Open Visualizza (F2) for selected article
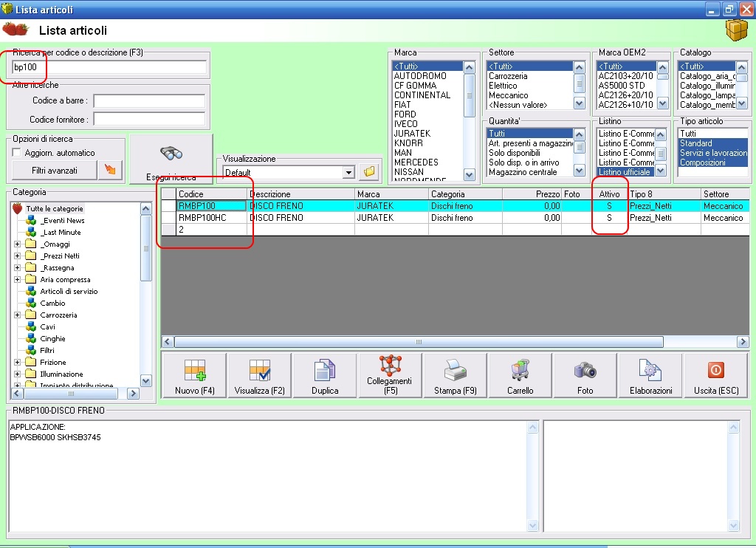756x548 pixels. (x=259, y=376)
